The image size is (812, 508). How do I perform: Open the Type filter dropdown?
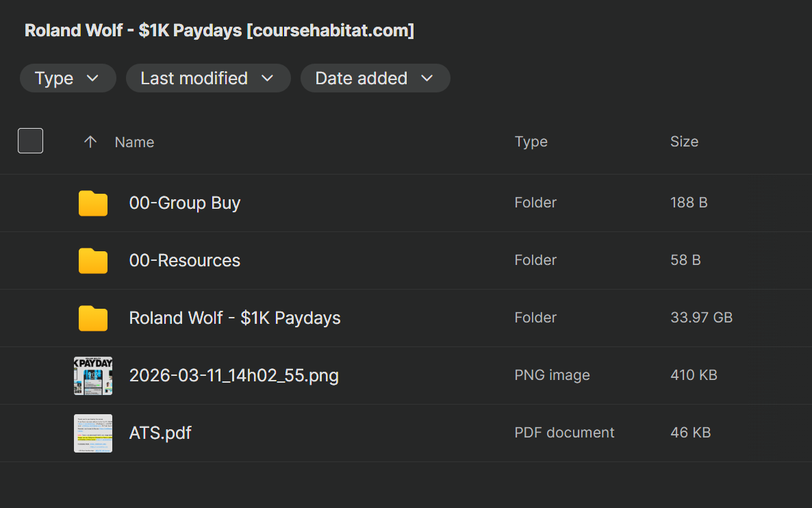click(x=68, y=78)
